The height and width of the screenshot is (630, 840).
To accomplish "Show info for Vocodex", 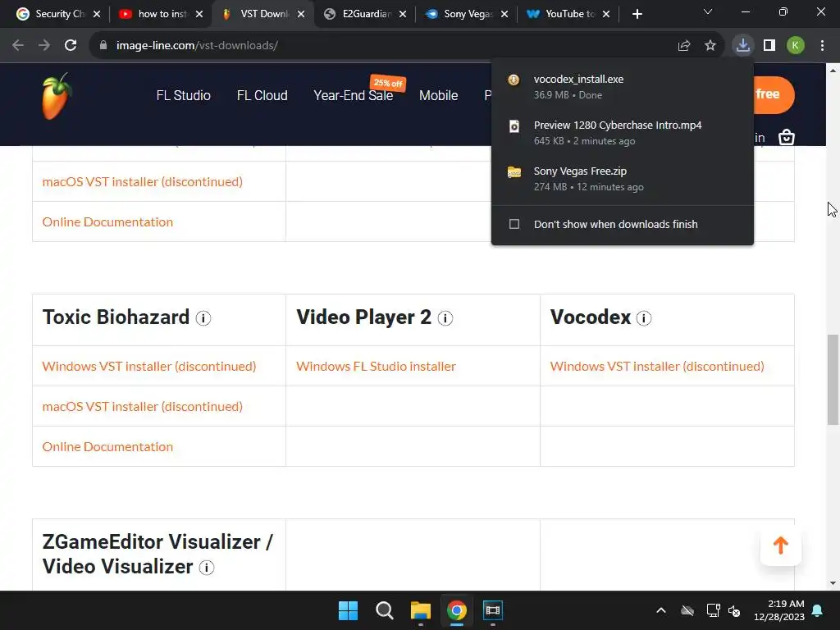I will (x=643, y=318).
